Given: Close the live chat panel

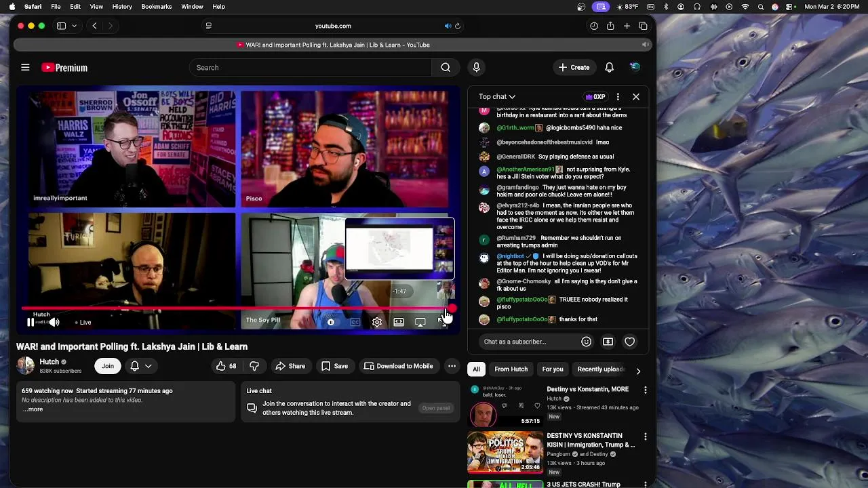Looking at the screenshot, I should [636, 97].
